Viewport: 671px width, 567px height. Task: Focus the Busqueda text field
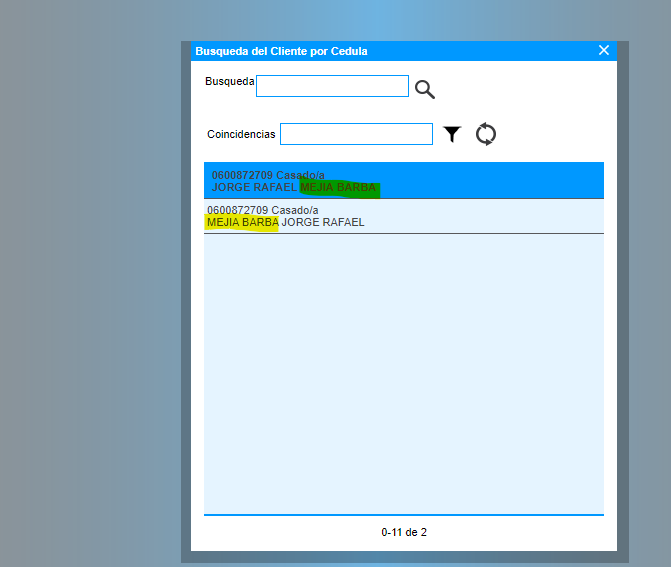332,86
